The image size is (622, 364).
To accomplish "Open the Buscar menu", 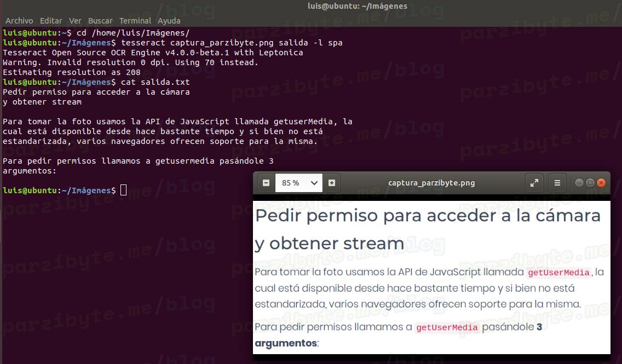I will pos(100,21).
